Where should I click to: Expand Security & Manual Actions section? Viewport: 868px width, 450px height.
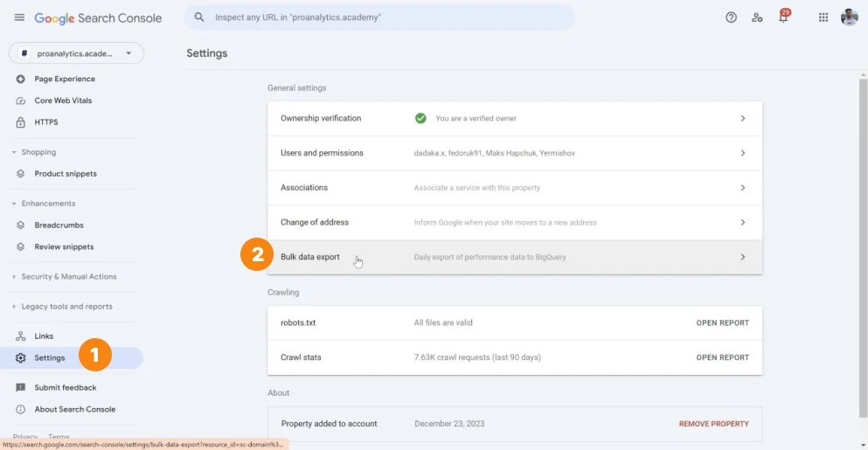click(x=14, y=276)
